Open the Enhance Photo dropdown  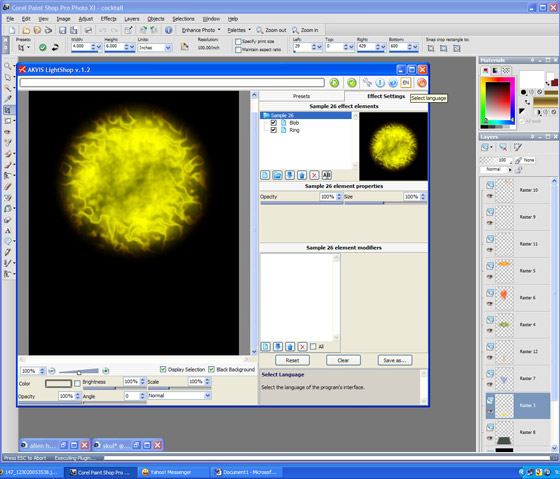[201, 30]
